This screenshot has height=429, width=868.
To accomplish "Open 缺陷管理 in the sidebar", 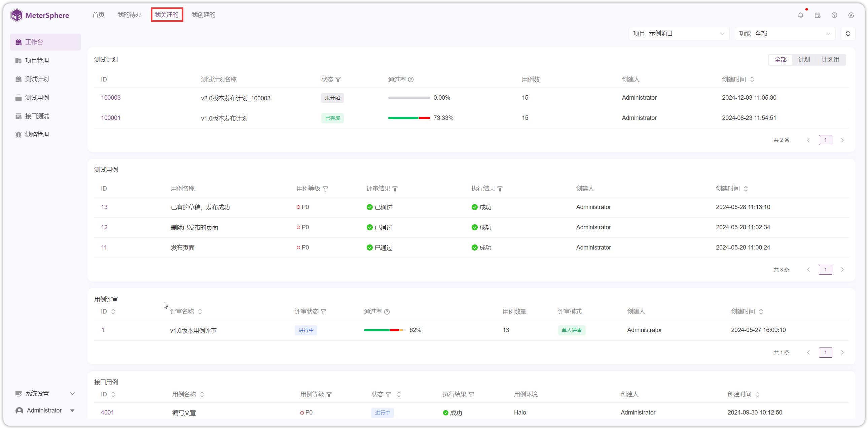I will point(45,135).
